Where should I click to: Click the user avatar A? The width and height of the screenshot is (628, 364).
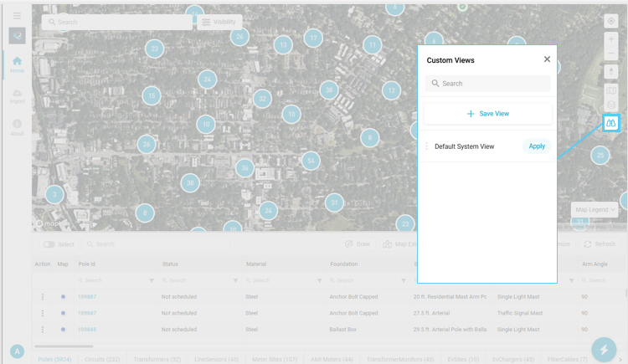click(17, 351)
